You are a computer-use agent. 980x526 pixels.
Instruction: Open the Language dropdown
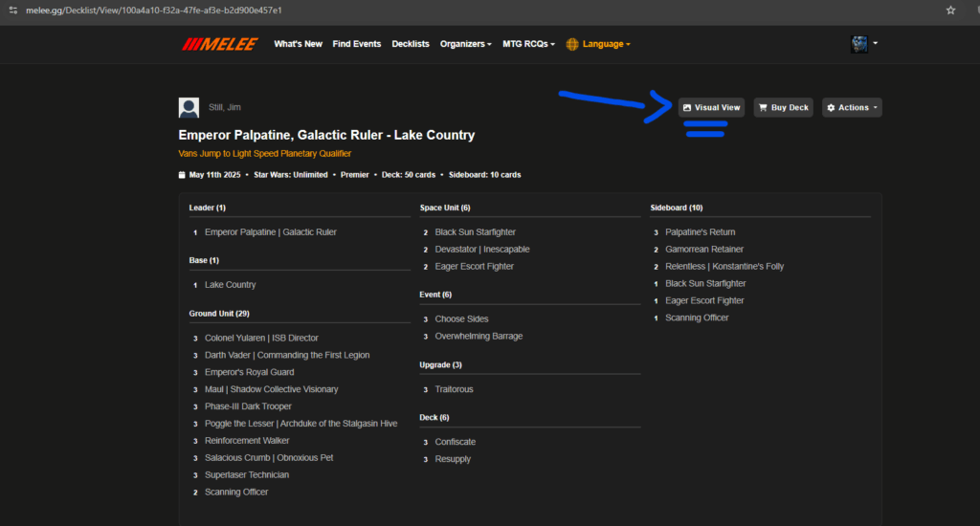coord(606,44)
